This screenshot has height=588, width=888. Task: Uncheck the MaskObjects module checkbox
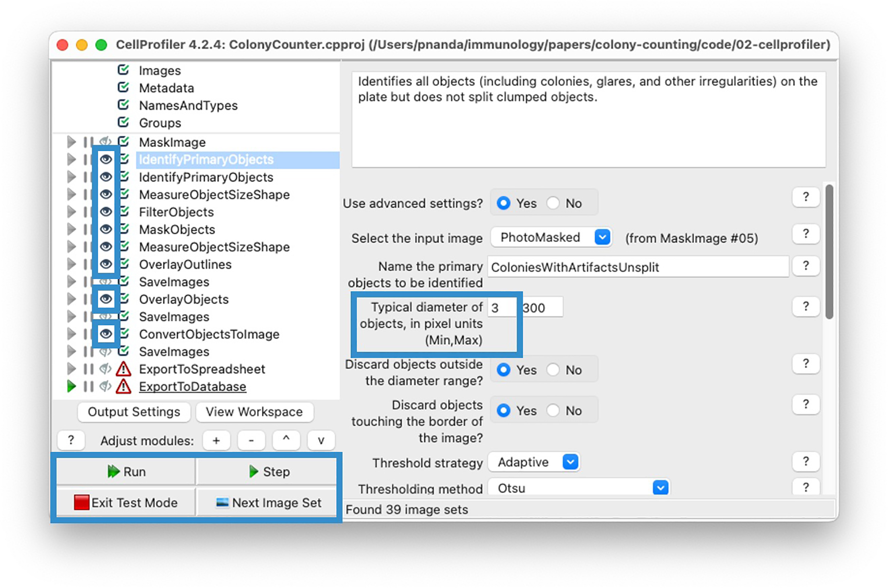click(x=124, y=229)
